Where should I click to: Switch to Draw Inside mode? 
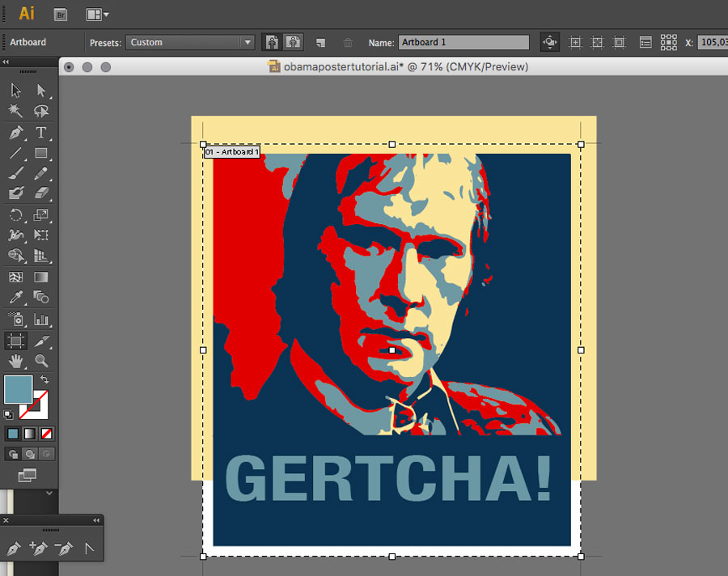point(46,454)
